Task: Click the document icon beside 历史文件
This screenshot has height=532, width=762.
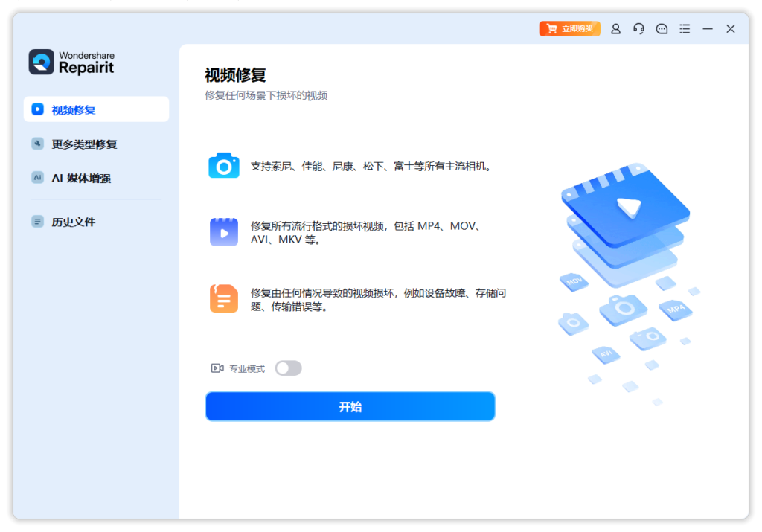Action: pyautogui.click(x=37, y=222)
